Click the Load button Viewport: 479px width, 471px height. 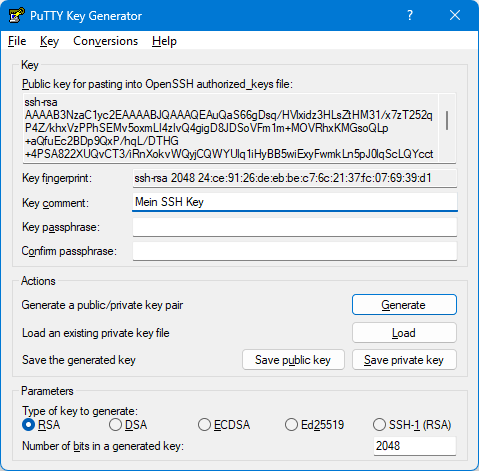(404, 333)
